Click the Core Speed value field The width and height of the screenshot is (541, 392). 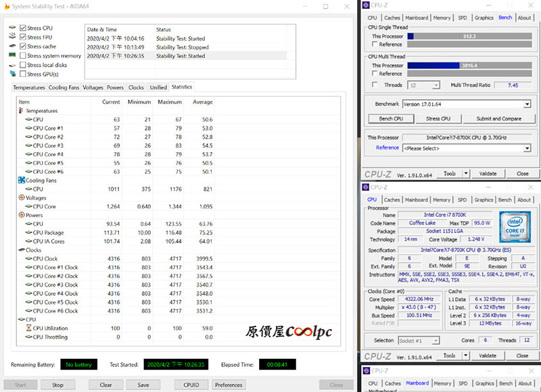pyautogui.click(x=419, y=299)
